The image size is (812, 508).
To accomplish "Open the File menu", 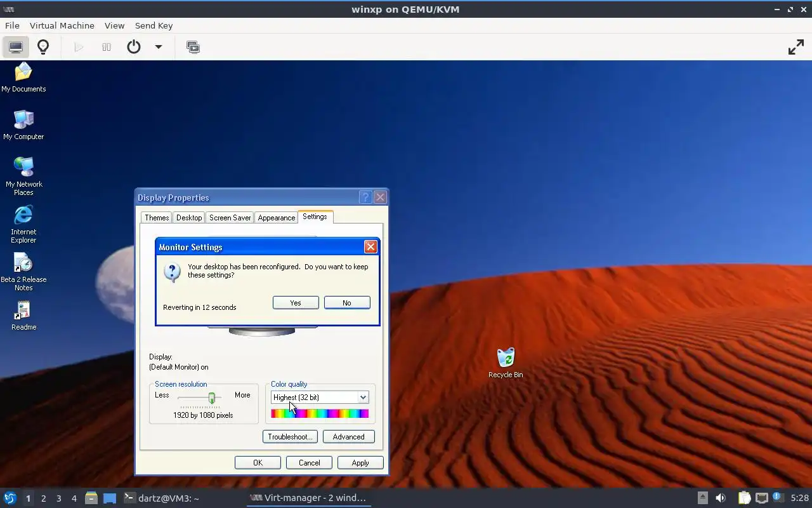I will tap(12, 25).
